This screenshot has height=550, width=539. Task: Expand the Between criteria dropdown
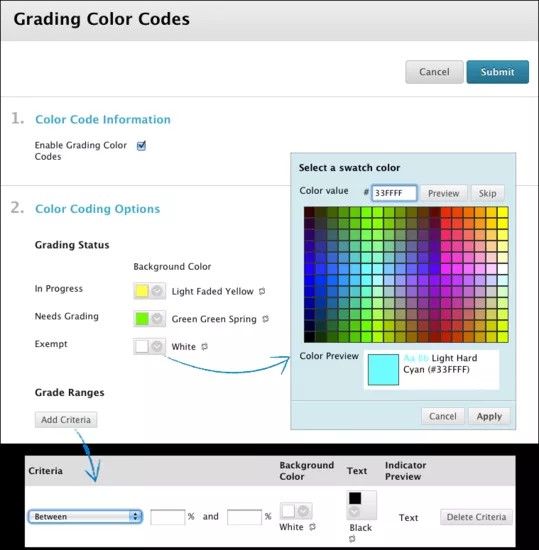(x=85, y=517)
